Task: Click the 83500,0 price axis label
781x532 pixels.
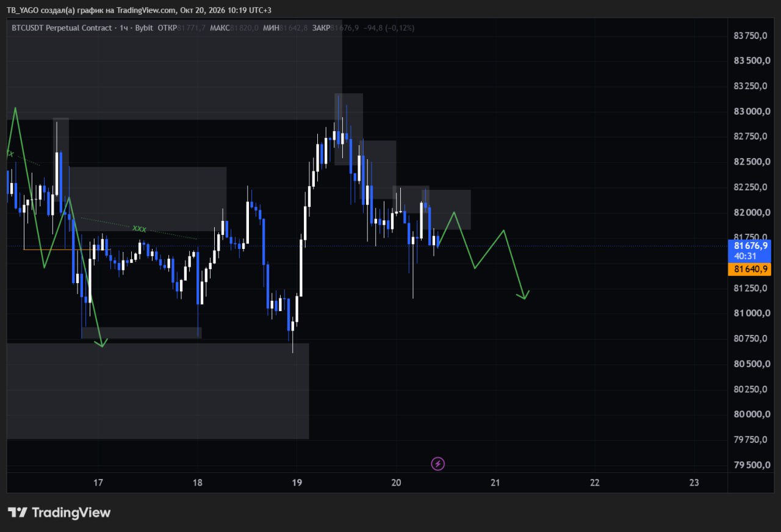Action: (x=750, y=61)
